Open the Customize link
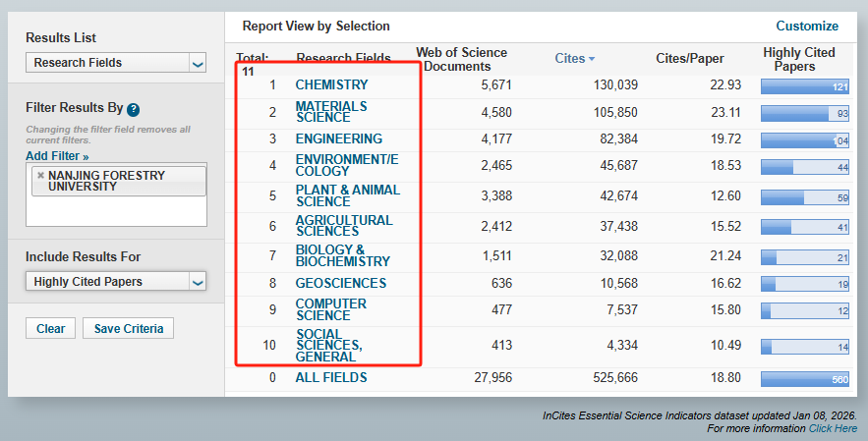Screen dimensions: 868x441 [x=806, y=27]
